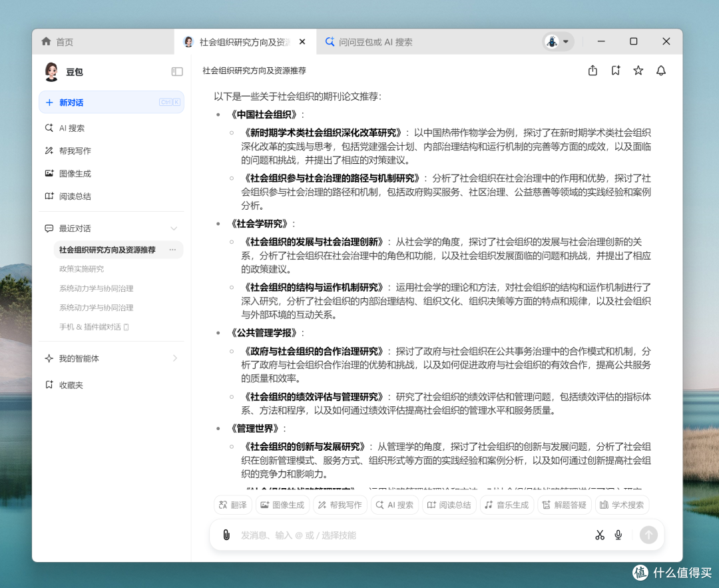Click the conversation title 社会组织研究方向及资源推荐 in header
This screenshot has height=588, width=719.
click(x=254, y=71)
